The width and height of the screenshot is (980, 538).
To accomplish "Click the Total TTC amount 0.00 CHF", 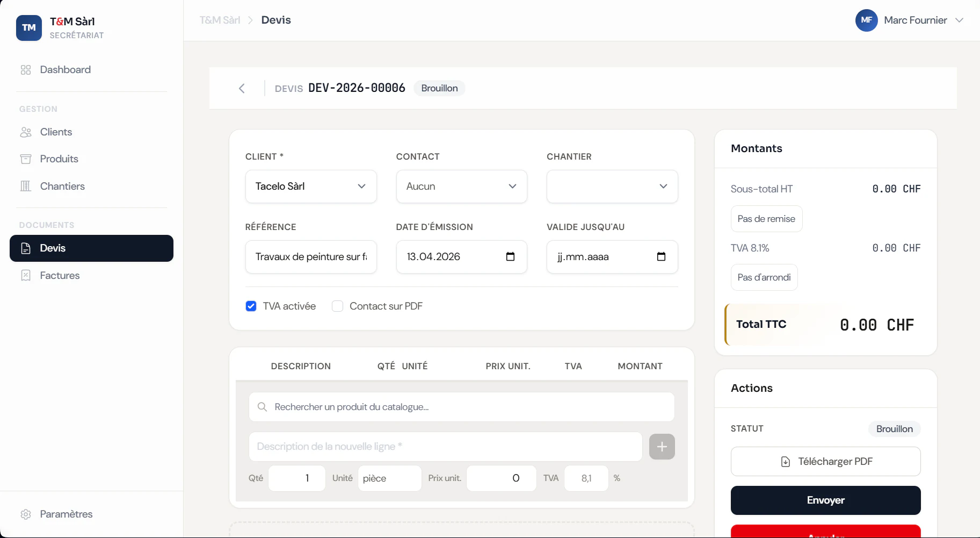I will click(x=877, y=325).
